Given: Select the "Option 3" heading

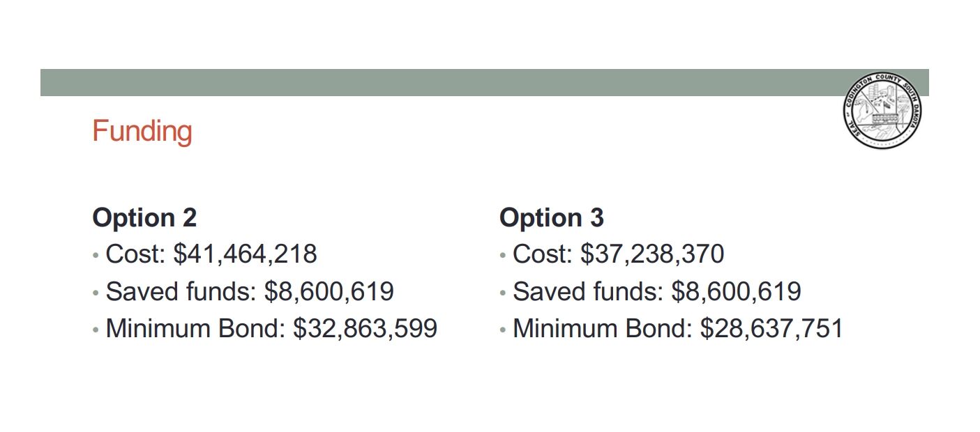Looking at the screenshot, I should (552, 218).
